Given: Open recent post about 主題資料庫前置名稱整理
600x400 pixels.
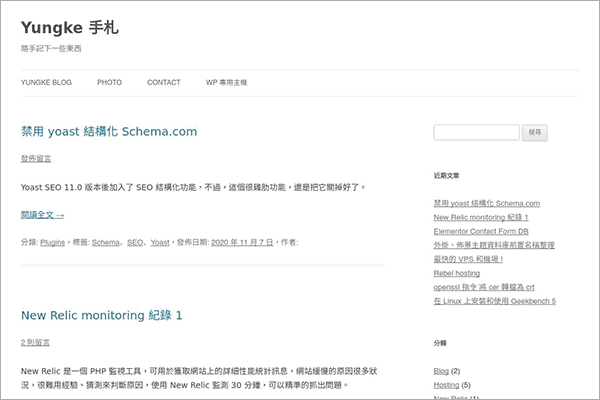Looking at the screenshot, I should point(494,245).
